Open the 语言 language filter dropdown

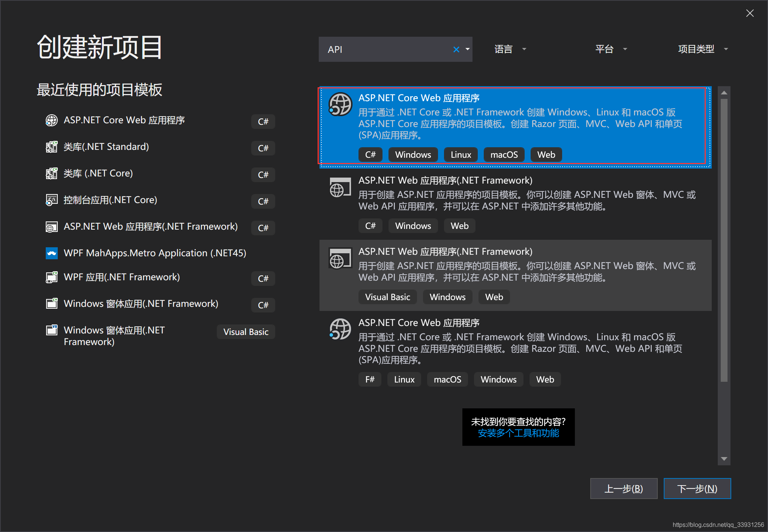[x=510, y=49]
